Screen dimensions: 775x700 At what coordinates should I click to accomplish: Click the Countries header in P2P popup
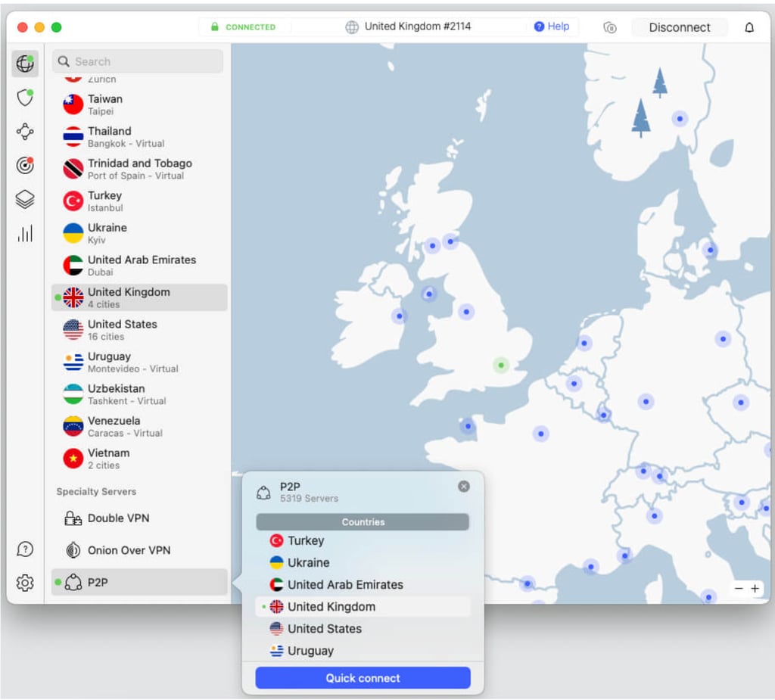pyautogui.click(x=363, y=521)
